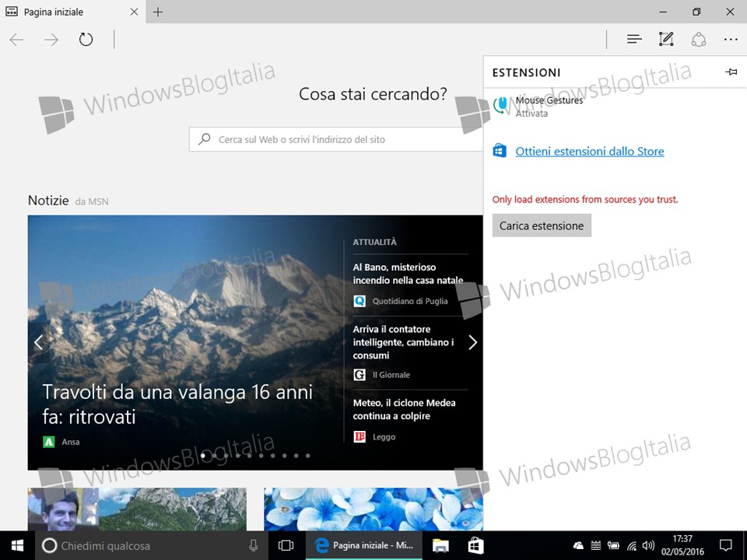Click the Cortana microphone icon
747x560 pixels.
click(254, 546)
